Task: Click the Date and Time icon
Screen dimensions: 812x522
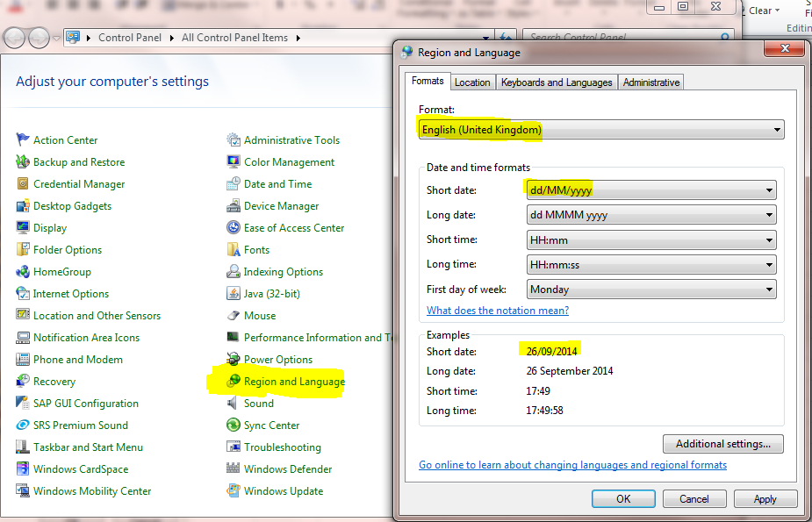Action: (234, 184)
